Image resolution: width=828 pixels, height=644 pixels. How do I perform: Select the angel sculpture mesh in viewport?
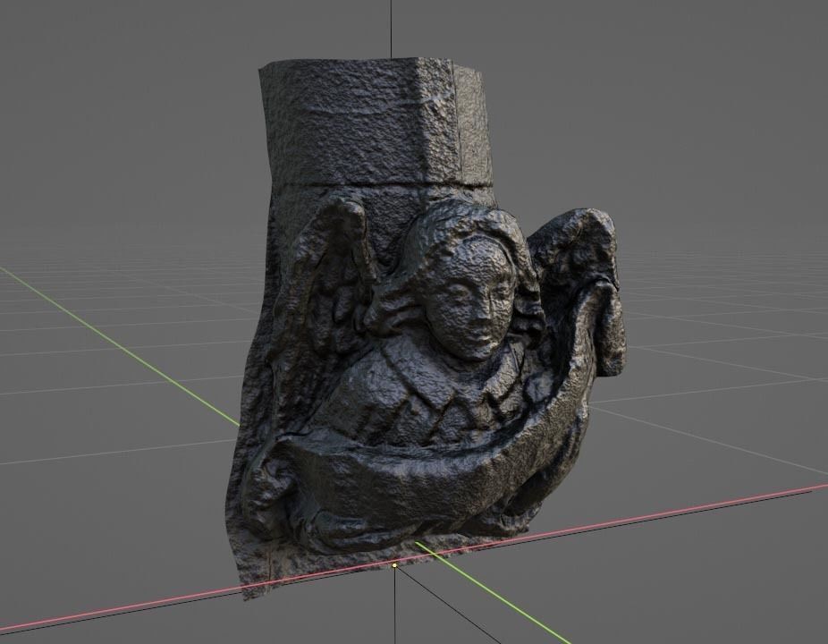(x=427, y=327)
